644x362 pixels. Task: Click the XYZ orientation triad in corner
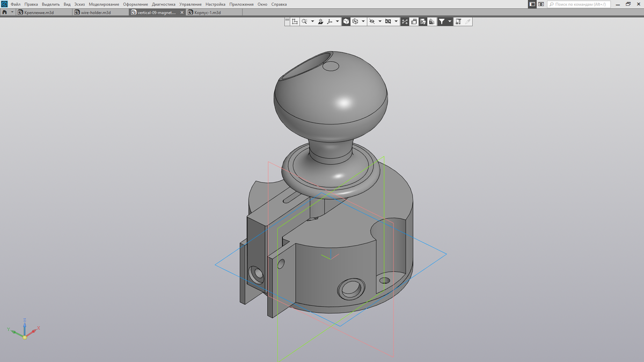tap(24, 329)
